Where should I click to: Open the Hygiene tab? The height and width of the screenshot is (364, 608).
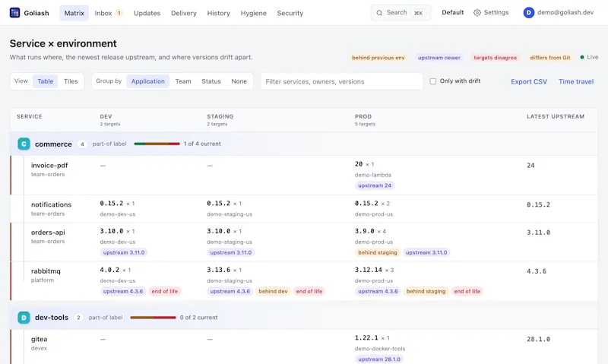point(253,13)
